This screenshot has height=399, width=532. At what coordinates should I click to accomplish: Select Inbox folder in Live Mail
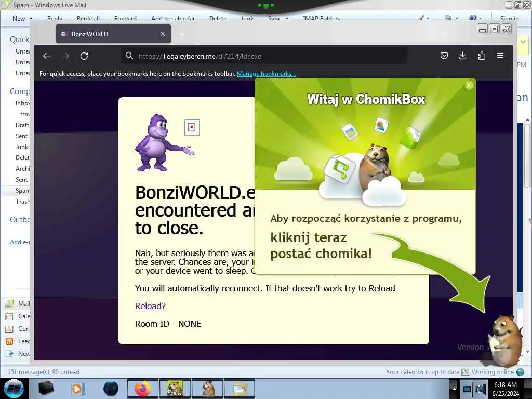(x=22, y=103)
